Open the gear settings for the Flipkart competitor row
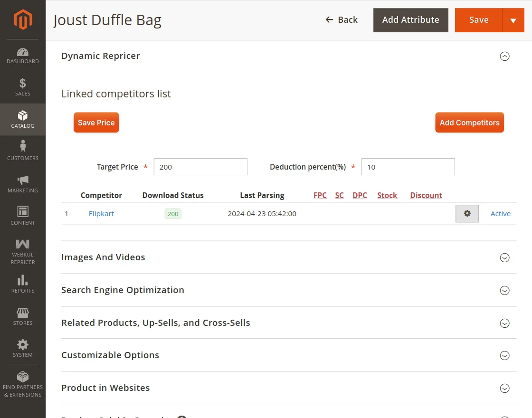The width and height of the screenshot is (532, 418). [466, 213]
